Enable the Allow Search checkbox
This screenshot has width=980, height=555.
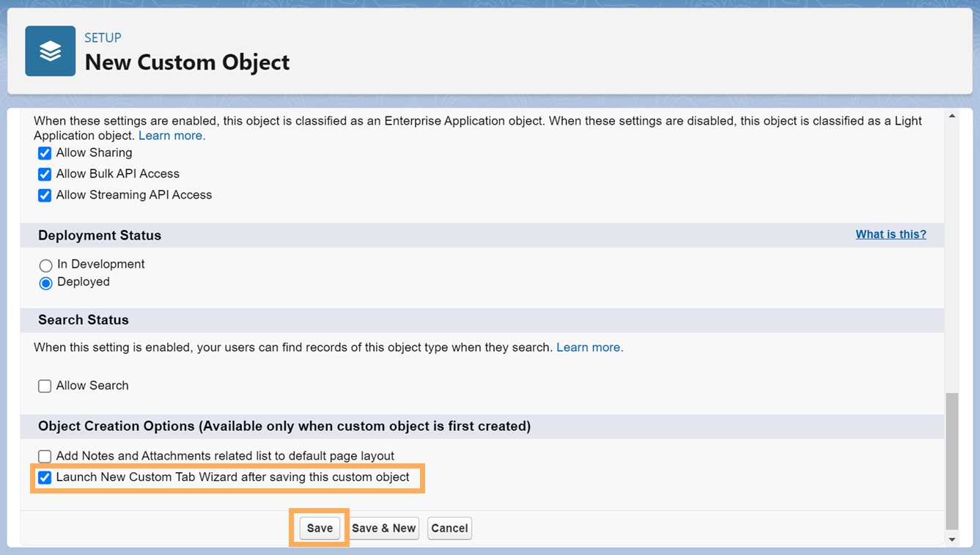tap(45, 386)
